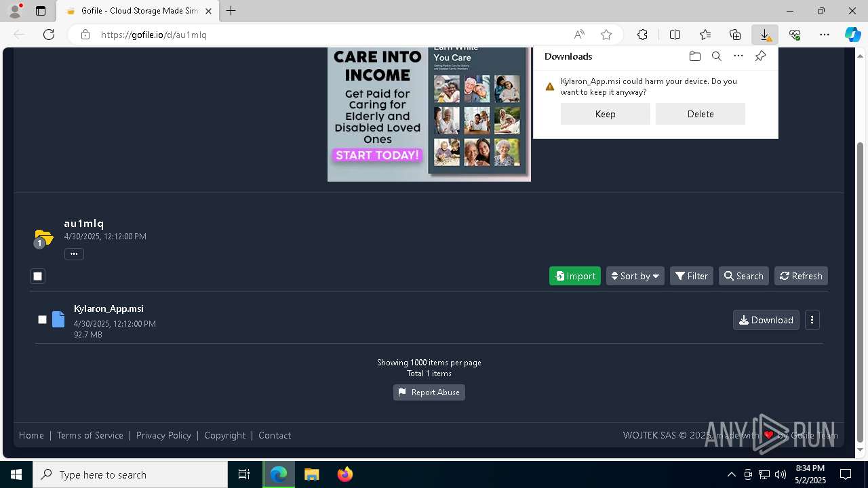Open the tab actions menu icon
The image size is (868, 488).
pos(41,11)
